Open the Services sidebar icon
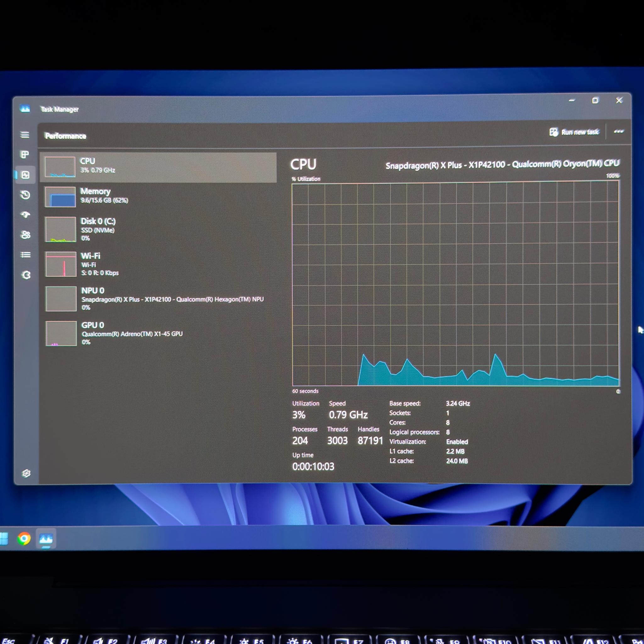 (26, 275)
